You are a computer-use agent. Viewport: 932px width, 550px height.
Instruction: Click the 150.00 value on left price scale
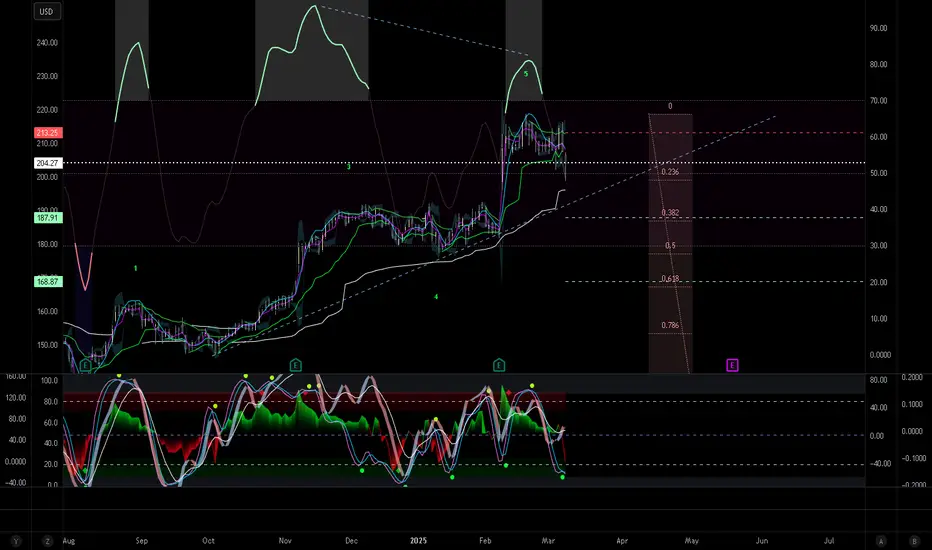pyautogui.click(x=47, y=345)
